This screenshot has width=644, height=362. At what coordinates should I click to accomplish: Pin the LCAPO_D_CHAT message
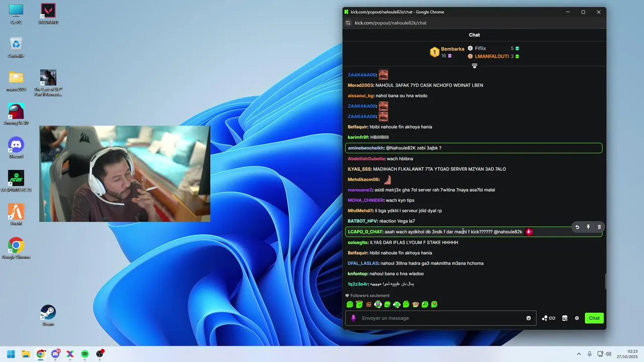(x=588, y=227)
